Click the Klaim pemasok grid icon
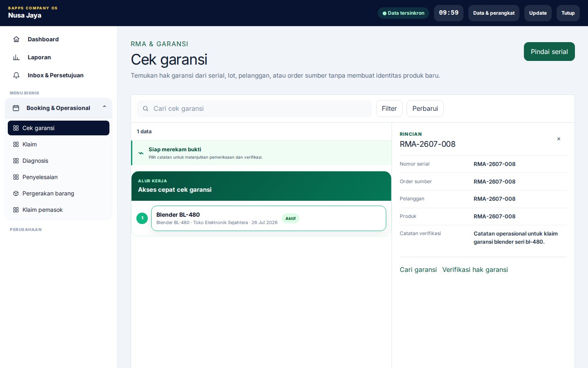This screenshot has height=368, width=588. (x=16, y=210)
